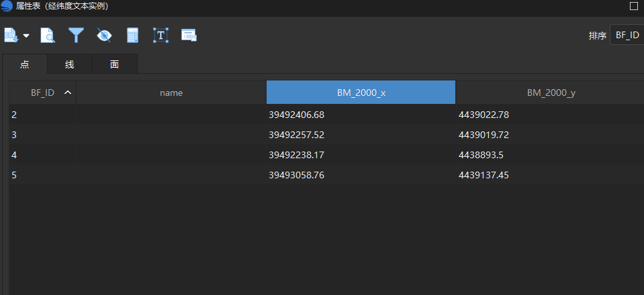Click cell value 4438893.5
This screenshot has height=295, width=644.
pos(481,155)
